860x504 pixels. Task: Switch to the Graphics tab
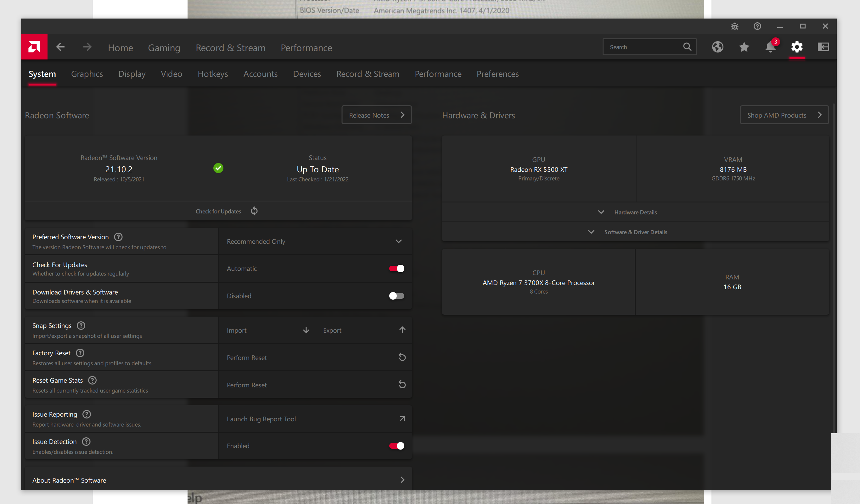[87, 74]
